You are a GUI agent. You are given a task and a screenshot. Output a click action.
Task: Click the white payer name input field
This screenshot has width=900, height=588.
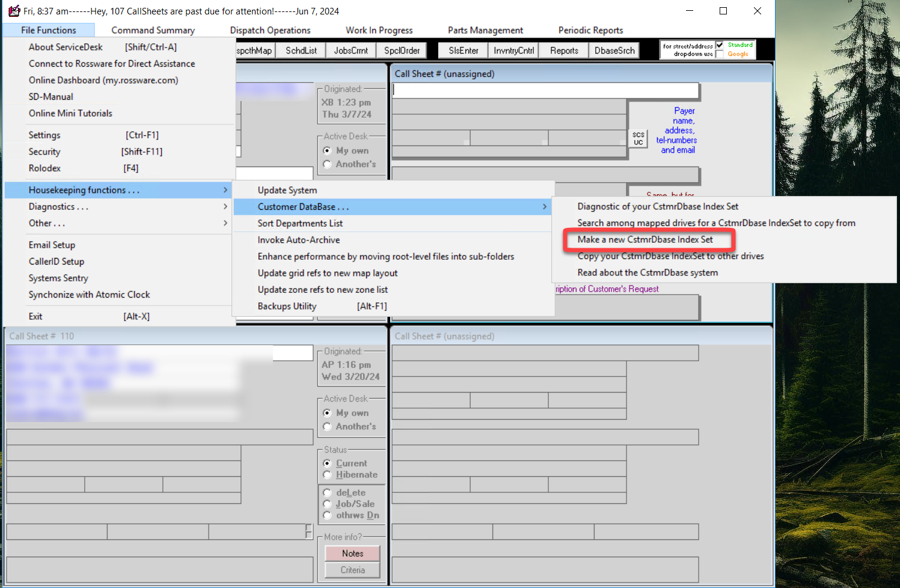(545, 90)
